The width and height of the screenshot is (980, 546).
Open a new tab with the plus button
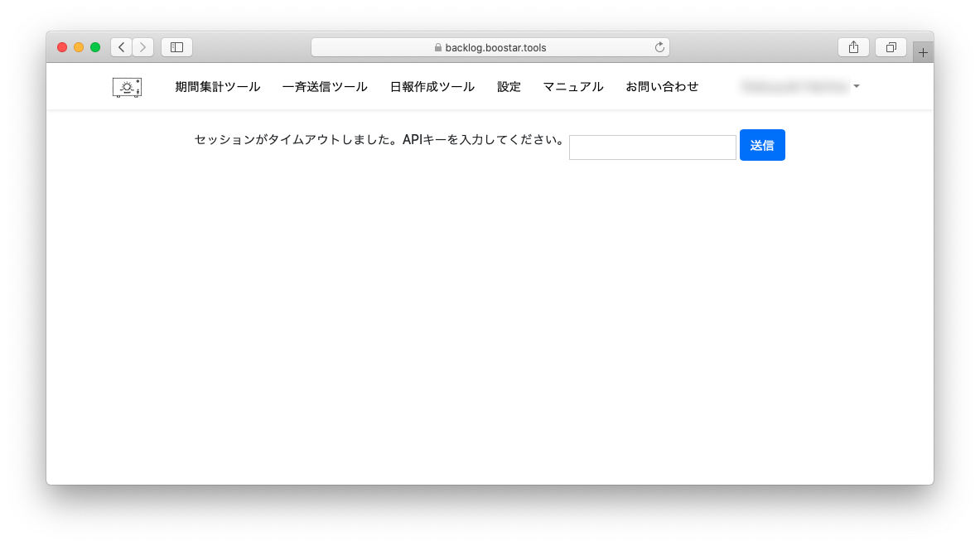pyautogui.click(x=923, y=52)
